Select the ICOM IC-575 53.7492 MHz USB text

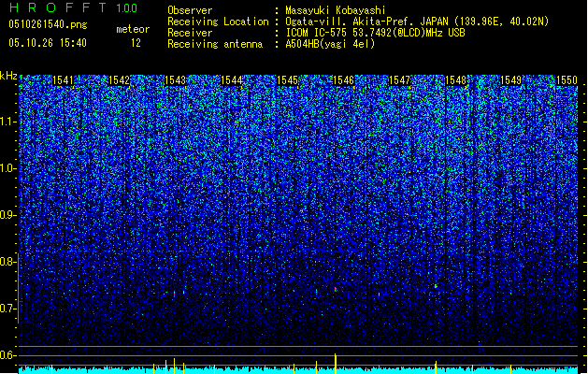[x=375, y=33]
